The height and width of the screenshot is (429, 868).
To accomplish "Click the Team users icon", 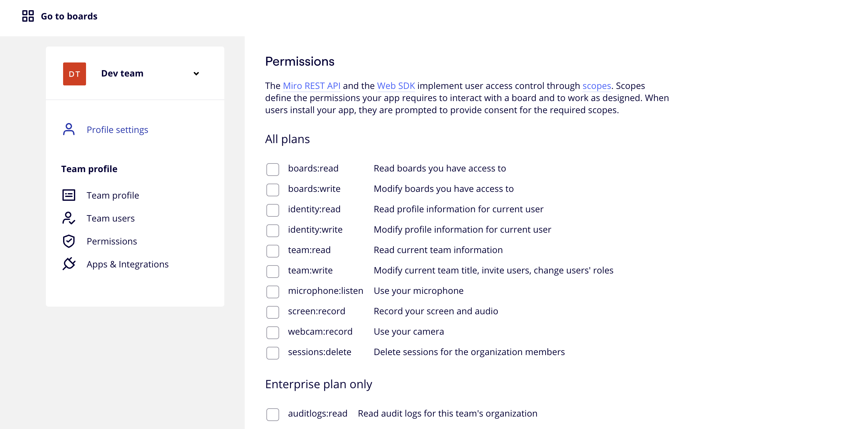I will pos(69,218).
